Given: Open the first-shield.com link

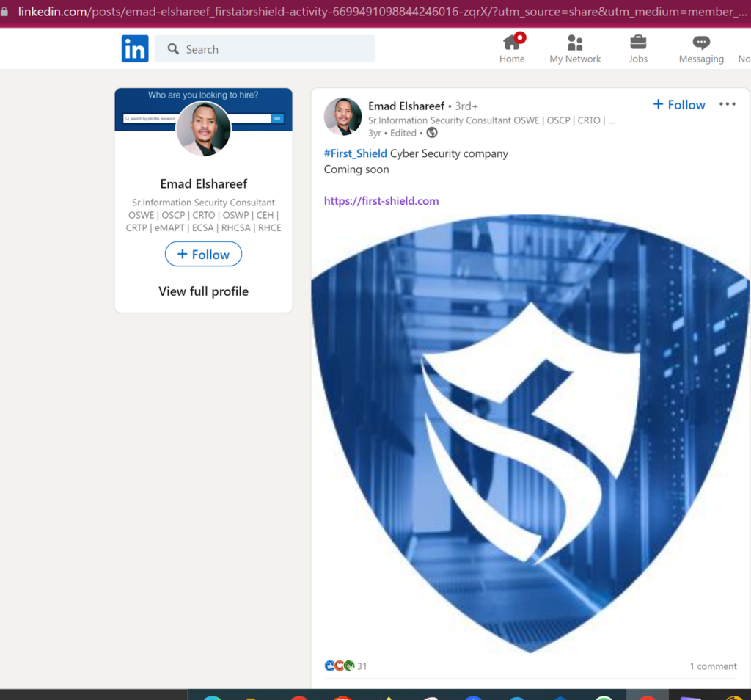Looking at the screenshot, I should click(381, 201).
